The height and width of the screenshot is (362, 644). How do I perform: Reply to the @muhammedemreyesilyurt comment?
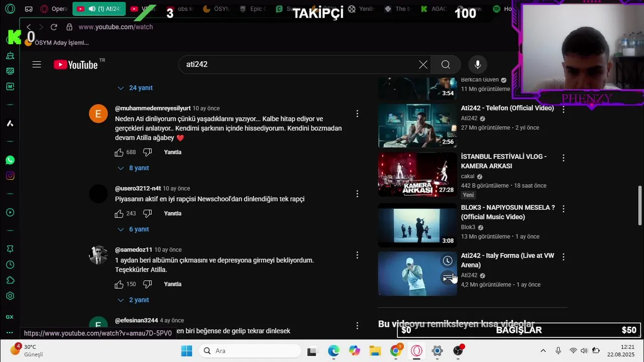point(173,152)
